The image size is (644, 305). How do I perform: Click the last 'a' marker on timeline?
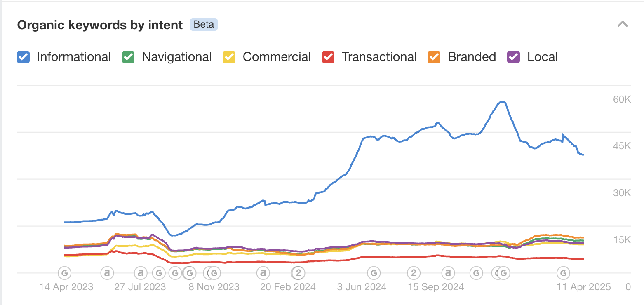tap(448, 272)
